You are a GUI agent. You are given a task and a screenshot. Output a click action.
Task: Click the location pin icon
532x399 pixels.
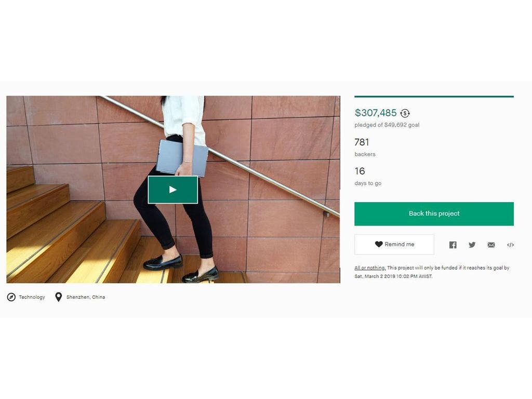point(59,297)
